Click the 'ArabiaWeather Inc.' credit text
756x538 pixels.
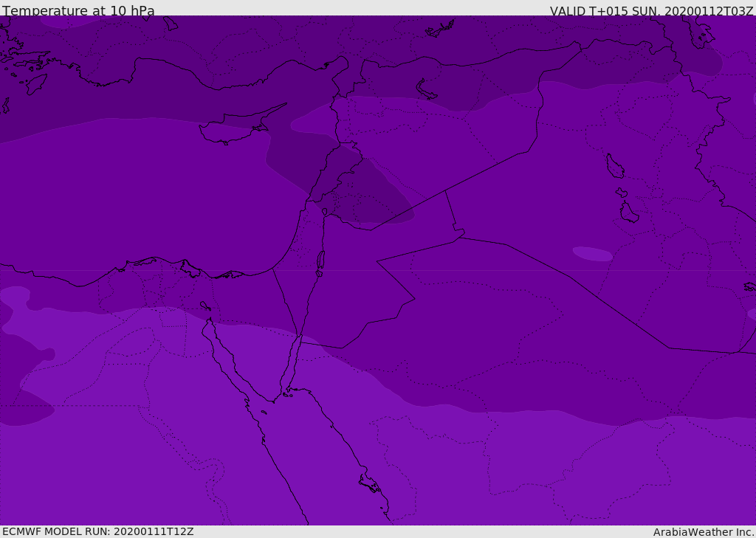704,532
